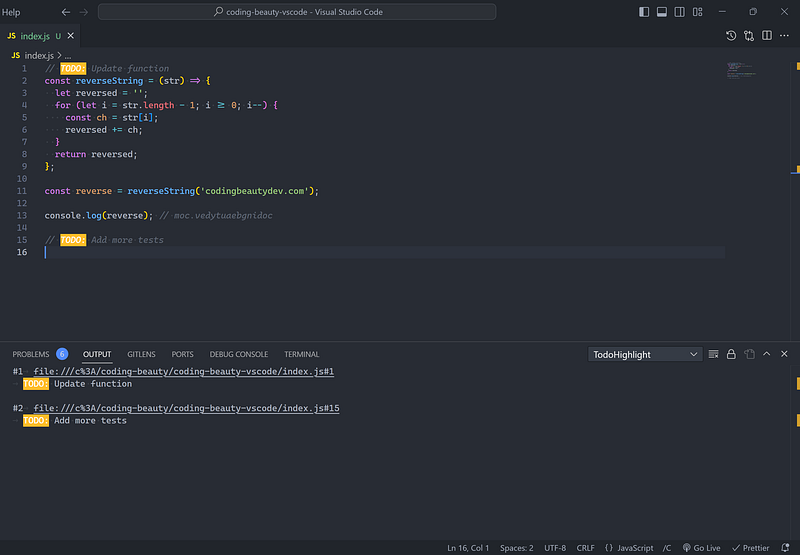This screenshot has height=555, width=800.
Task: Toggle output auto-scroll lock icon
Action: 731,354
